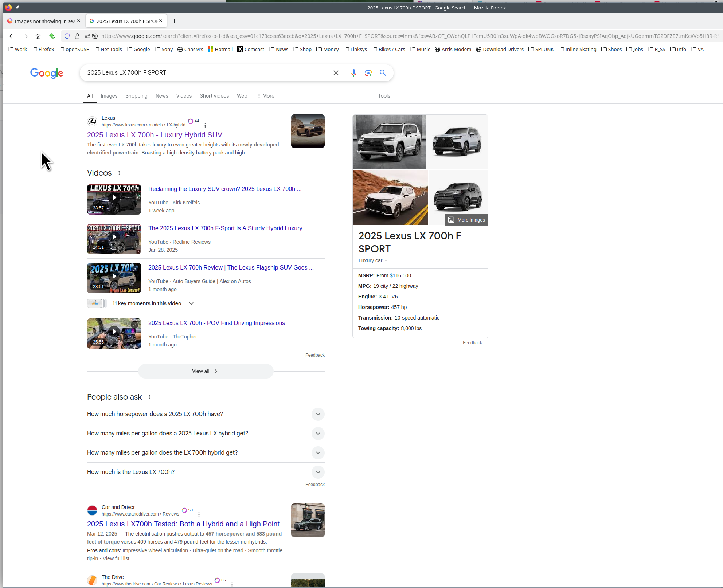This screenshot has height=588, width=723.
Task: Open the More search filters dropdown
Action: (266, 96)
